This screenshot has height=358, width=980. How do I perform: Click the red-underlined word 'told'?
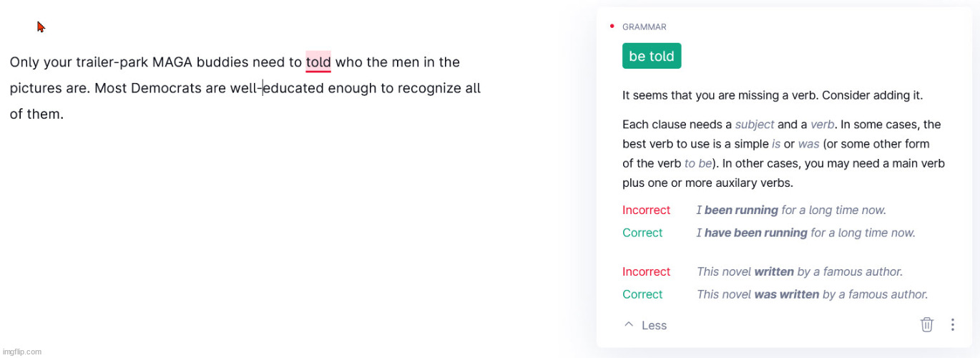point(318,62)
